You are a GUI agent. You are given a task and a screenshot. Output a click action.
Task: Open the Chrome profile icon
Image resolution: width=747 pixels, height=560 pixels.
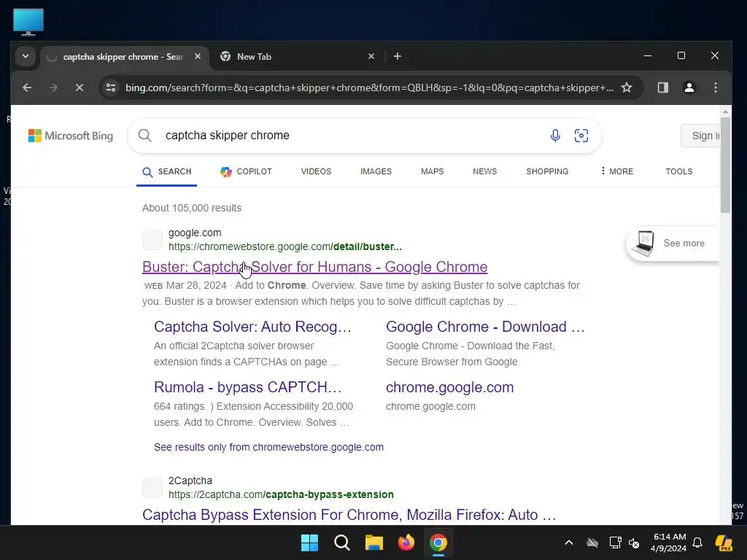click(x=689, y=87)
